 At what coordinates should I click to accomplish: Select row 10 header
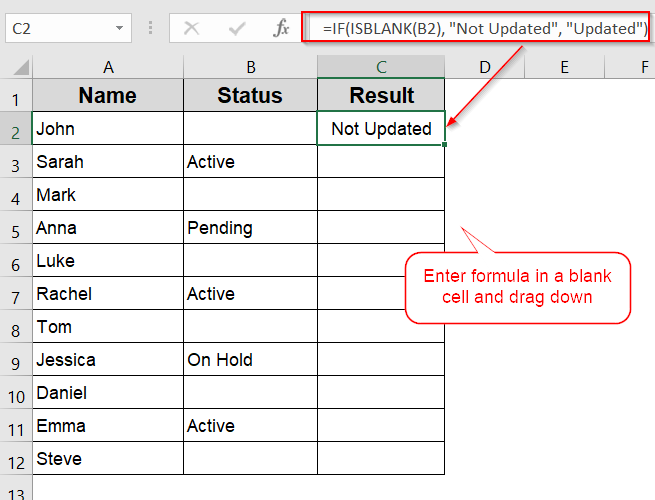(x=16, y=392)
